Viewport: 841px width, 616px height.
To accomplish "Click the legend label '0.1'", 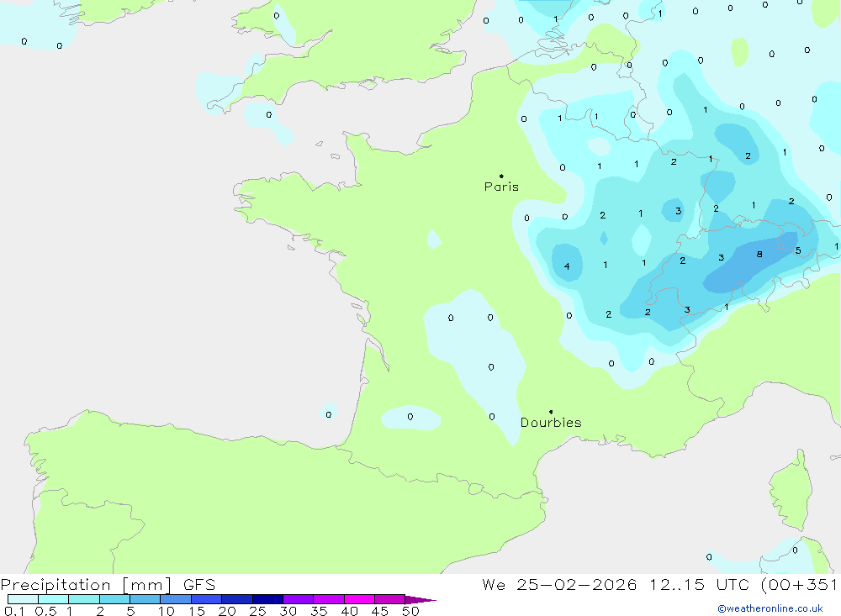I will (14, 611).
